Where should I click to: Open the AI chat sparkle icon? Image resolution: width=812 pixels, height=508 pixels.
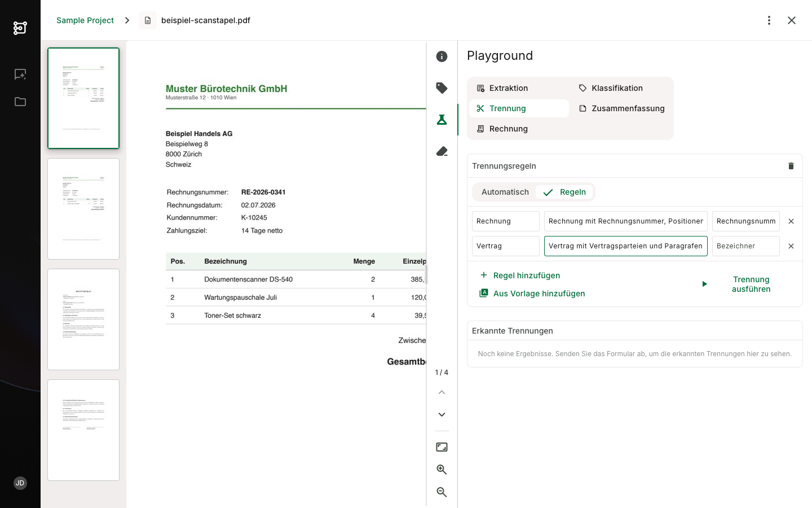(x=20, y=75)
